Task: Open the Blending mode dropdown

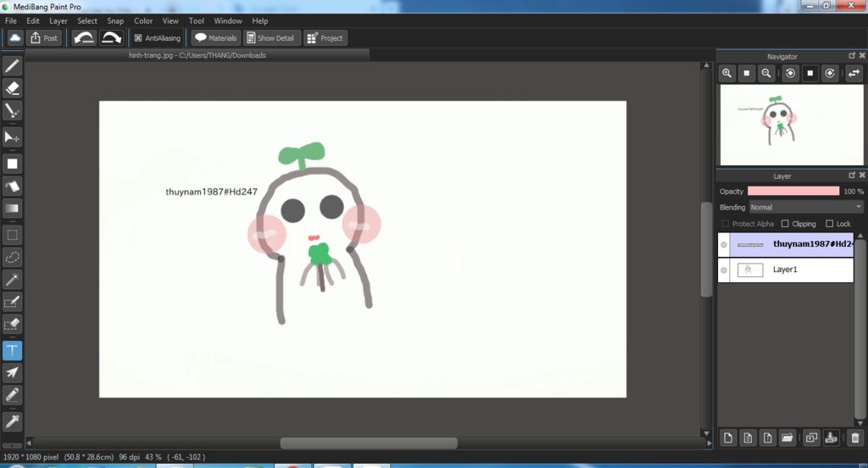Action: pos(806,207)
